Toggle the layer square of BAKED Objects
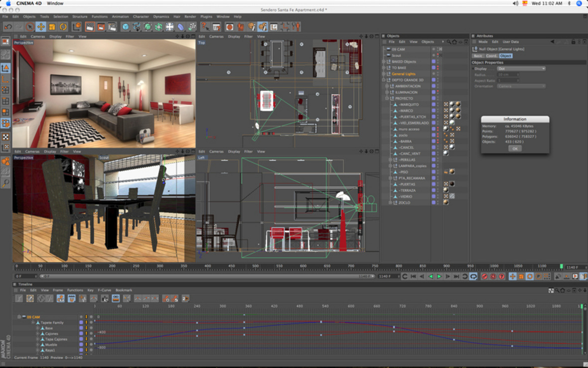The width and height of the screenshot is (588, 368). coord(434,61)
